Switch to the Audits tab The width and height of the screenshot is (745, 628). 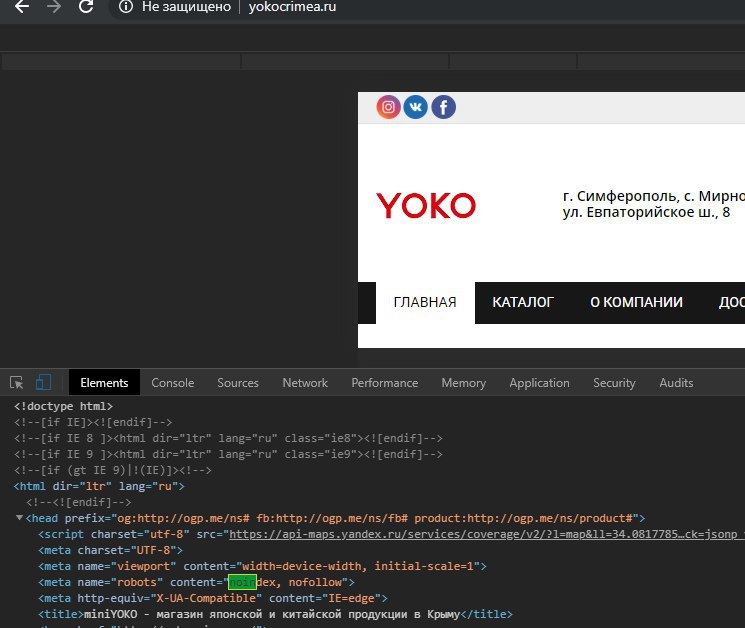pyautogui.click(x=676, y=383)
